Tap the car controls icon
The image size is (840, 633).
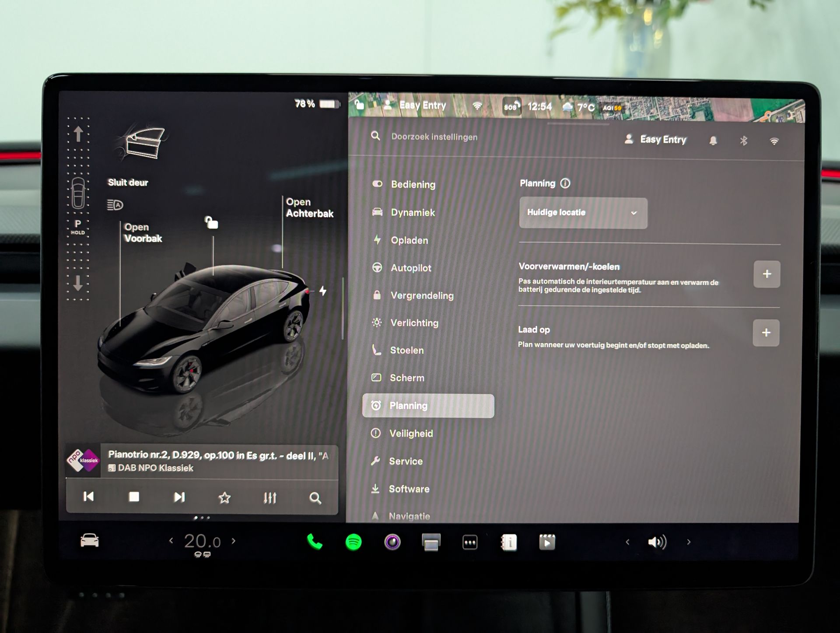point(90,541)
